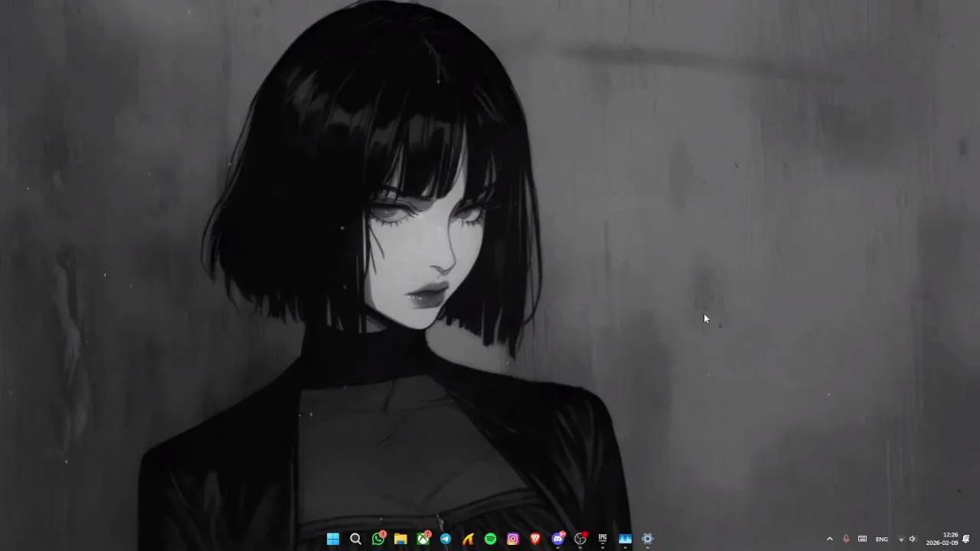Open the blue picture app in taskbar

(626, 539)
